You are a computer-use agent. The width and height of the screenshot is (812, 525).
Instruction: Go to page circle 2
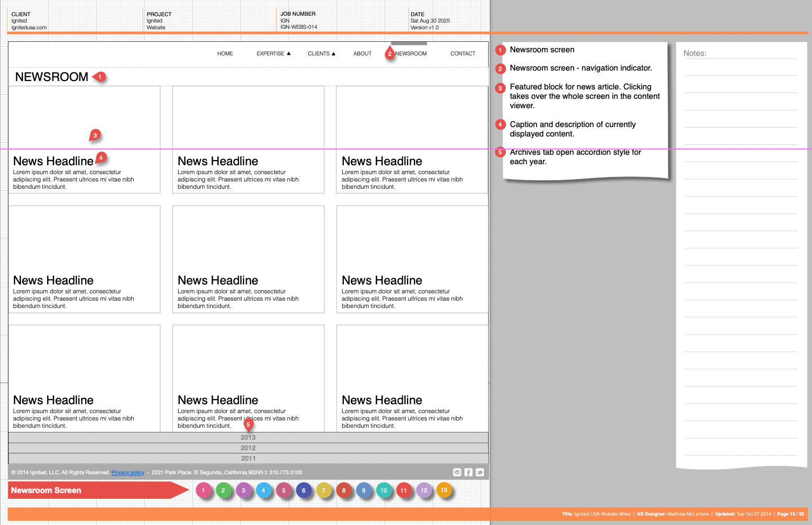click(223, 490)
